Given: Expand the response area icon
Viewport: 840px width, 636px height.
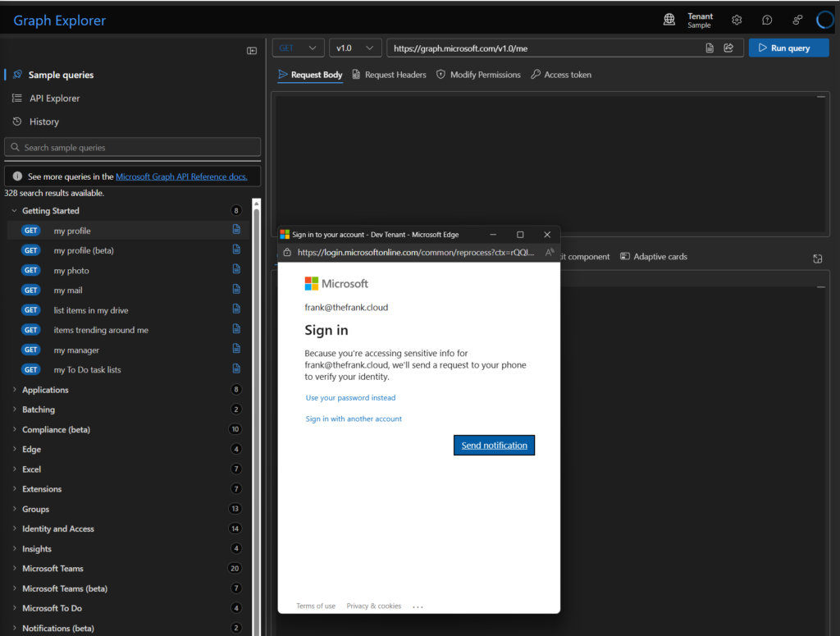Looking at the screenshot, I should [x=818, y=259].
